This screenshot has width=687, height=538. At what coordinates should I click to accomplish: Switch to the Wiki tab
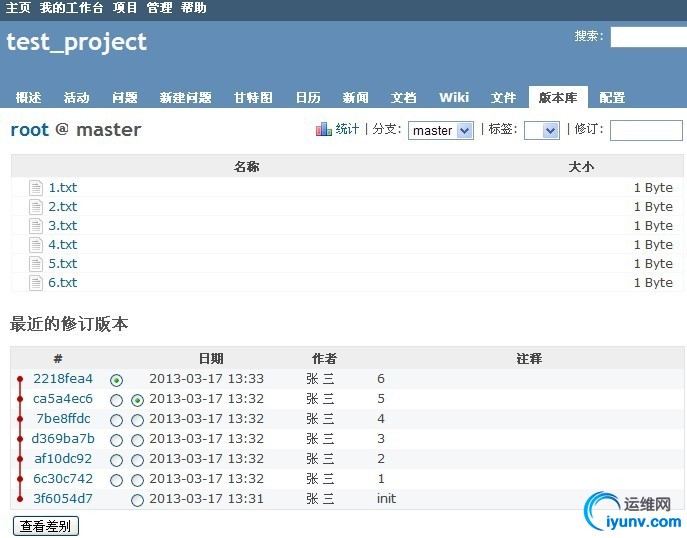point(454,97)
